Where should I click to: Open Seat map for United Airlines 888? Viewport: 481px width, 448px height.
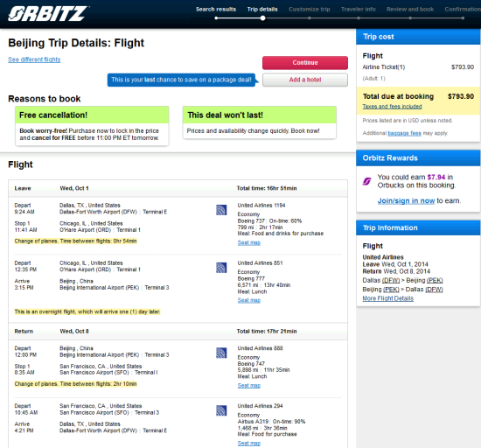coord(248,386)
